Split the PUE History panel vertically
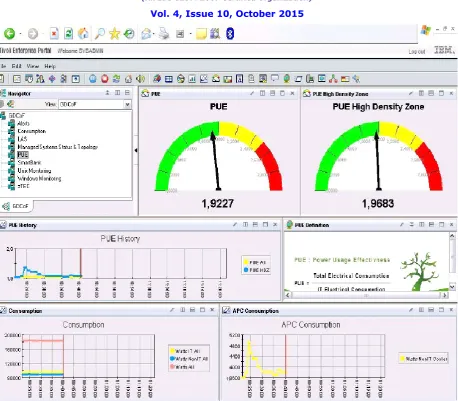Viewport: 458px width, 401px height. [246, 225]
